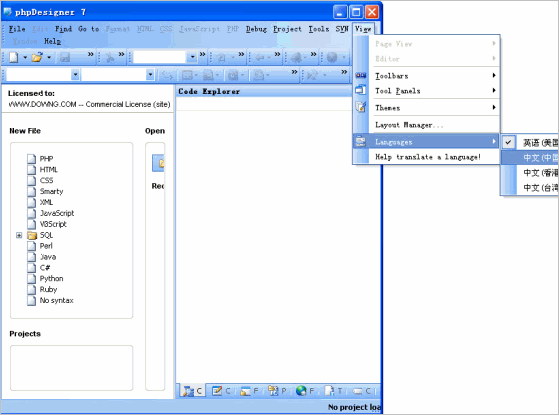Open the combo box in the top toolbar
Screen dimensions: 559x415
click(x=165, y=57)
